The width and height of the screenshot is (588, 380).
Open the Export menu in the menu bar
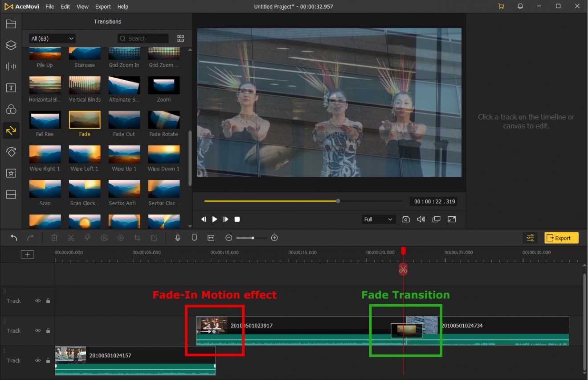click(103, 6)
